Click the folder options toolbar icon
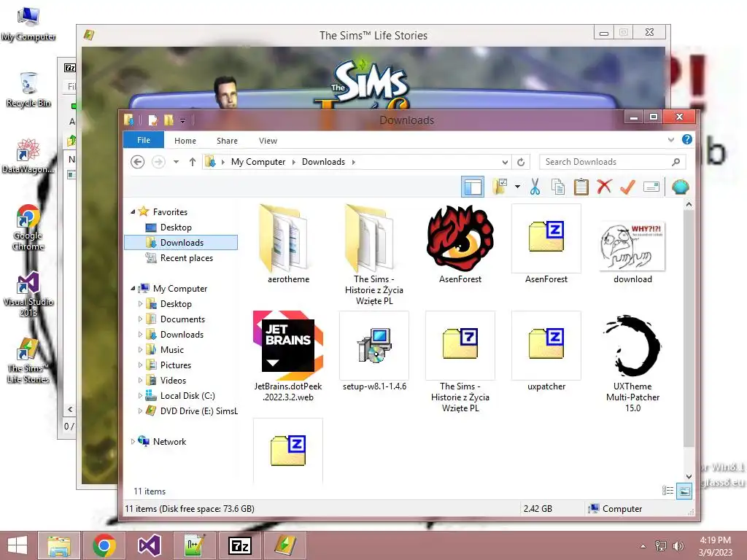The width and height of the screenshot is (747, 560). pyautogui.click(x=500, y=187)
